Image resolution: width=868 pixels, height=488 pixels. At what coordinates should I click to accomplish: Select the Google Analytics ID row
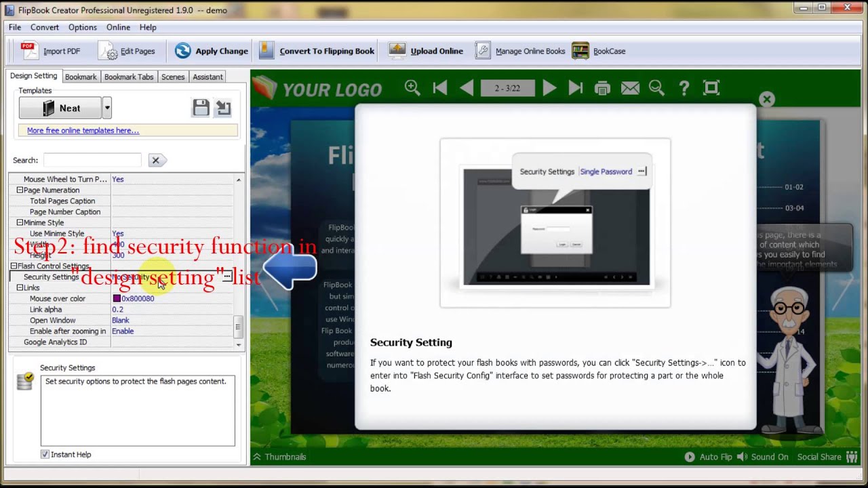121,342
